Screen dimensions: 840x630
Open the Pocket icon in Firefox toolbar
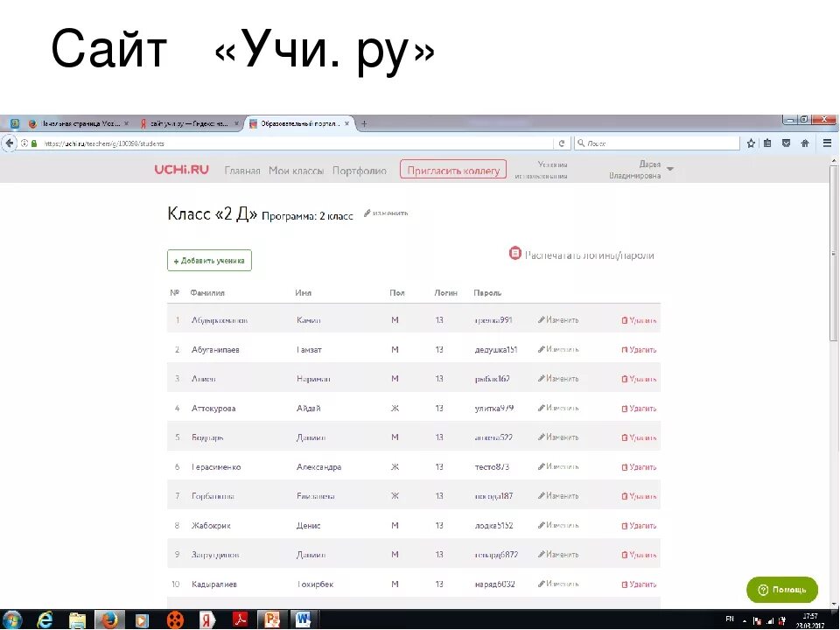[786, 143]
